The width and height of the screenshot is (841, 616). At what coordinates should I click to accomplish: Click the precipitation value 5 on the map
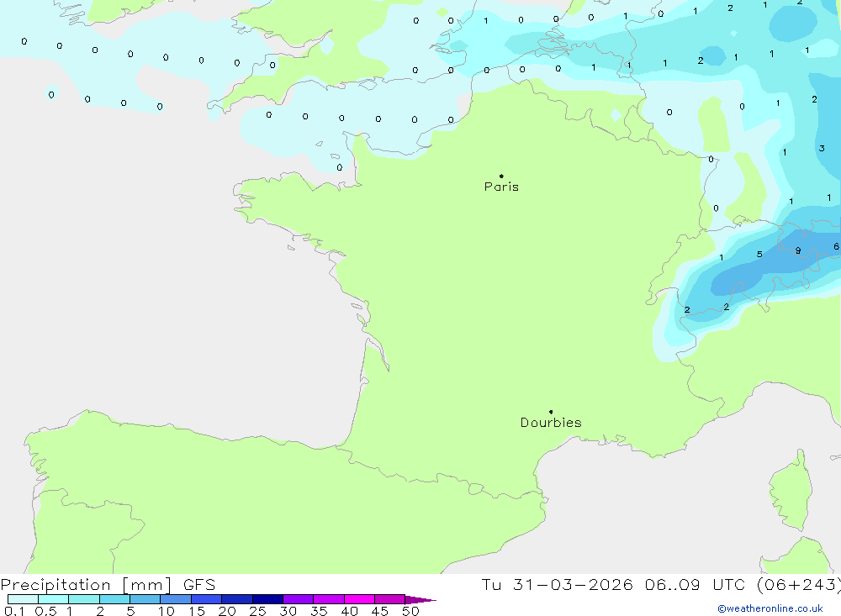[759, 254]
